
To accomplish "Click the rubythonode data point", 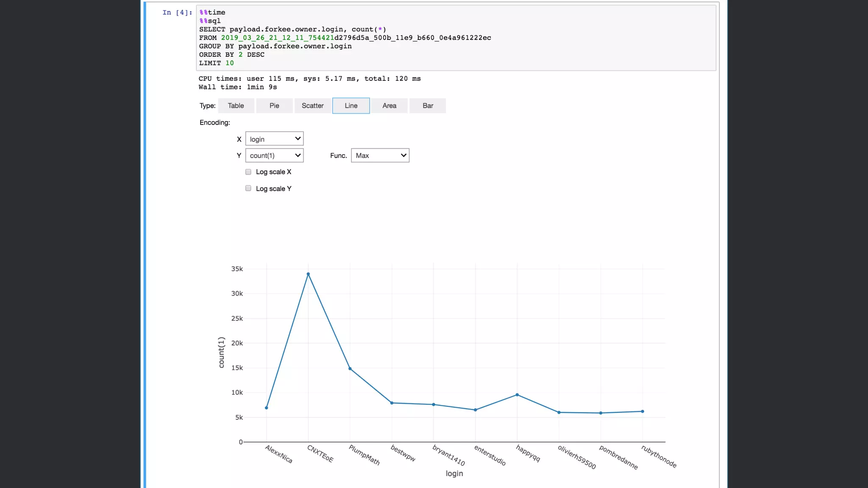I will pos(643,411).
